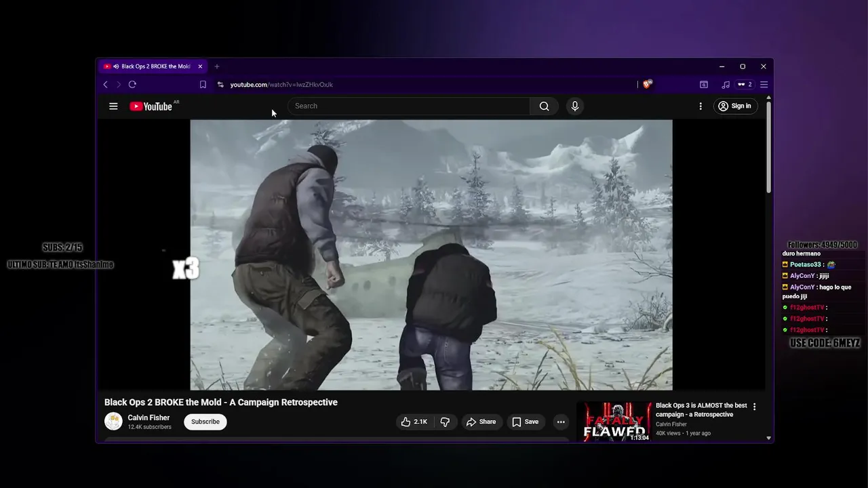The width and height of the screenshot is (868, 488).
Task: Open Calvin Fisher channel name link
Action: coord(149,418)
